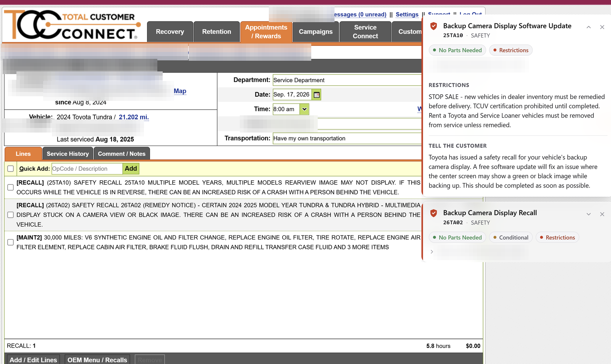Tick the Quick Add checkbox
Viewport: 611px width, 364px height.
pyautogui.click(x=11, y=169)
